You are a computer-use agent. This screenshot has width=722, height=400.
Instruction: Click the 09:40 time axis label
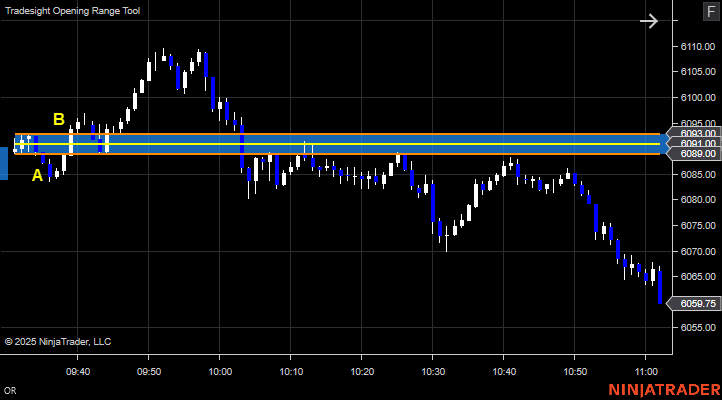78,371
